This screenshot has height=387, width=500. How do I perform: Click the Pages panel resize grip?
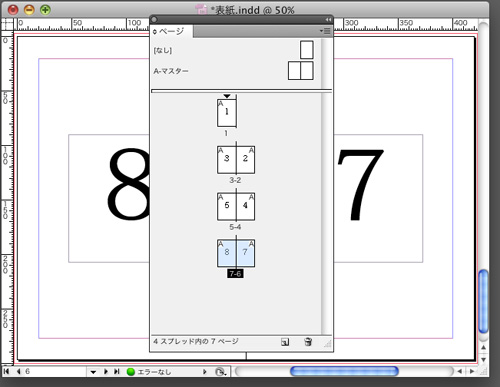point(328,344)
